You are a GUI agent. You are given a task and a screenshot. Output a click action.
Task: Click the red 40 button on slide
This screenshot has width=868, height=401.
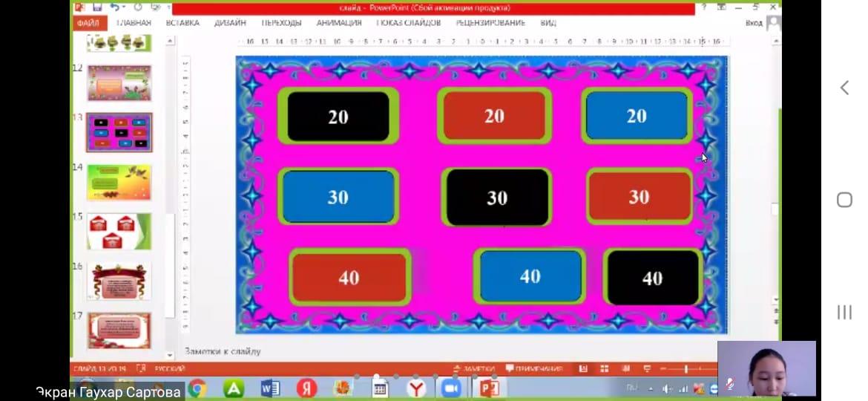pyautogui.click(x=349, y=278)
